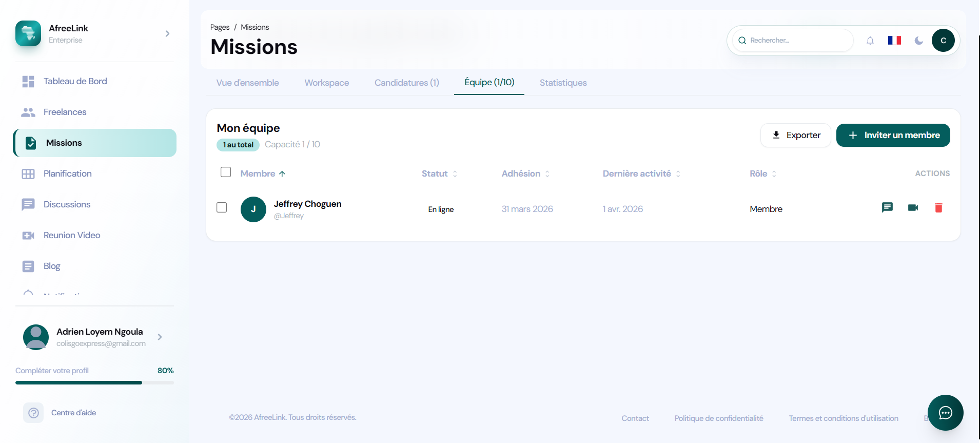
Task: Sort by Adhésion column
Action: 526,174
